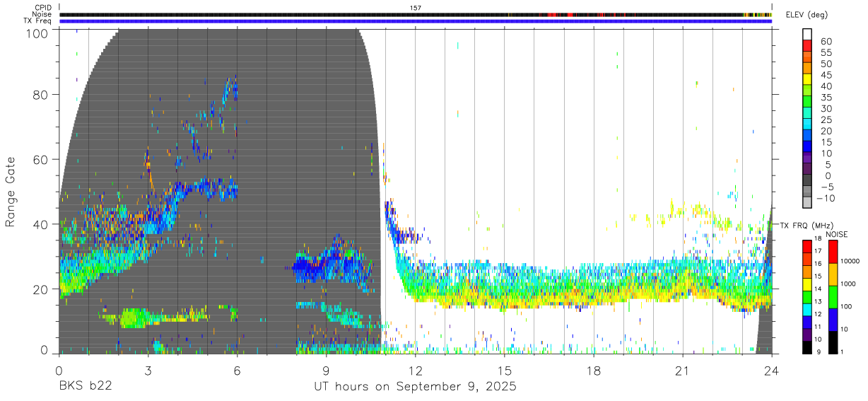Click the CPID label at top left
Viewport: 868px width, 401px height.
click(42, 8)
